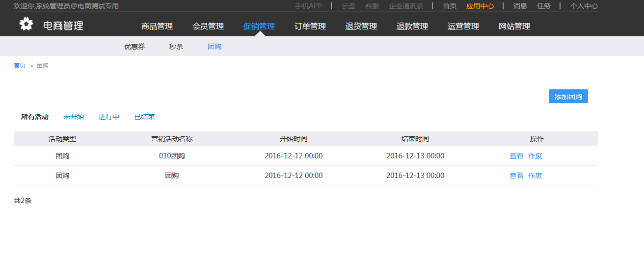This screenshot has width=644, height=253.
Task: Click the 结束时间 column header
Action: (415, 139)
